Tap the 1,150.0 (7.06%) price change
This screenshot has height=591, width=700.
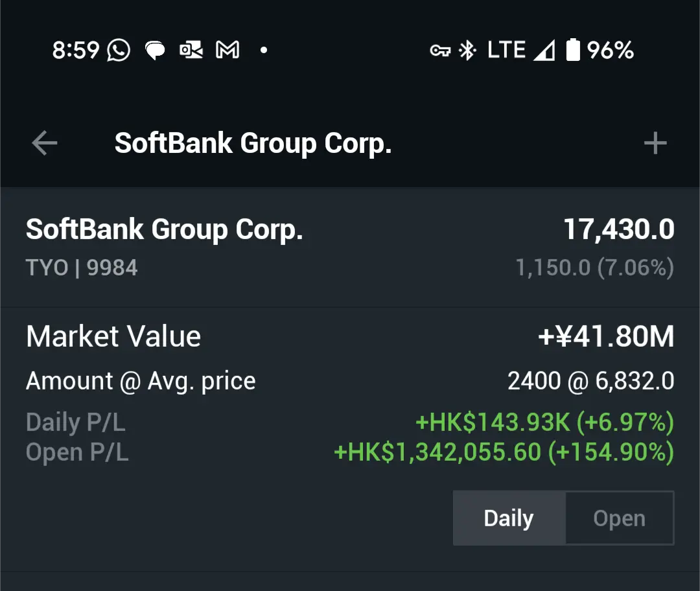point(594,268)
